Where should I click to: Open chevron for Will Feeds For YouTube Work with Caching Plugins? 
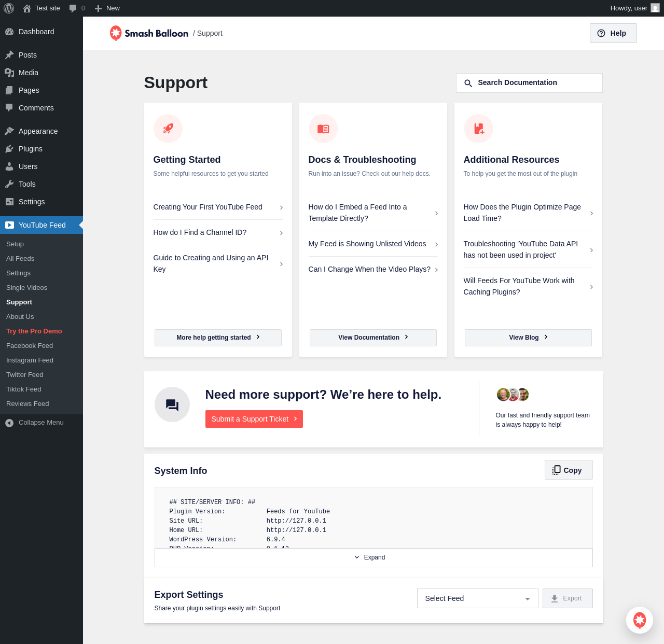coord(591,287)
